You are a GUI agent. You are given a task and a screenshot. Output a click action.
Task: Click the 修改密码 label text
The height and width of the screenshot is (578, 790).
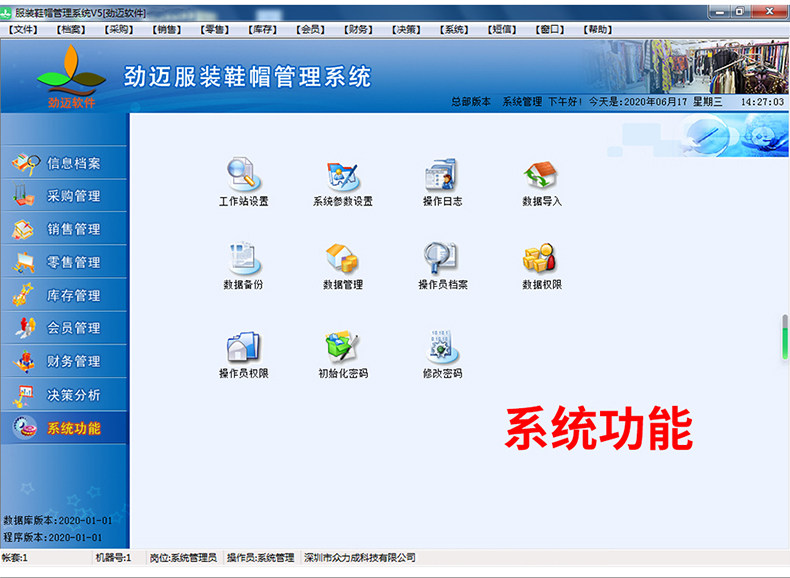[x=442, y=373]
